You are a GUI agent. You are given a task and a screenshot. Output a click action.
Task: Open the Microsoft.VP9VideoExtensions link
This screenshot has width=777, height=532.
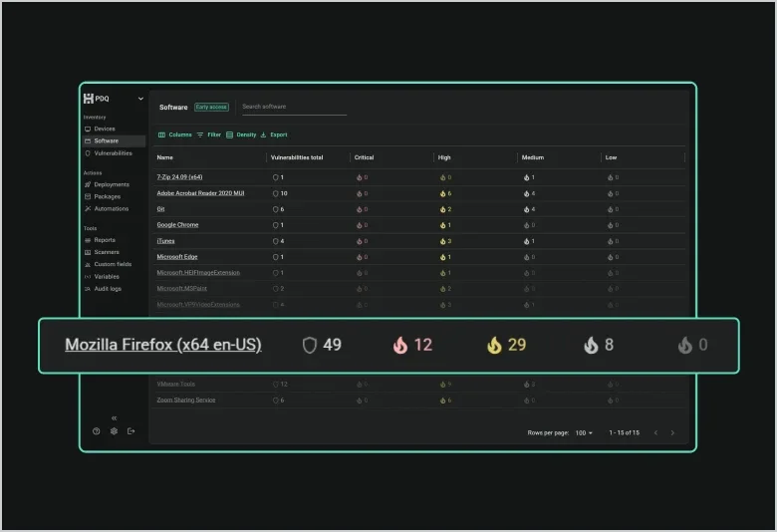point(198,305)
